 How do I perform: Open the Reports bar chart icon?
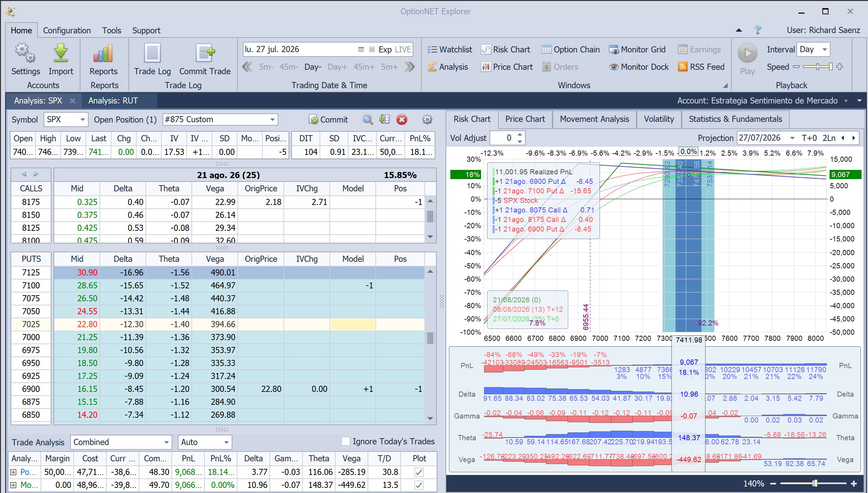pyautogui.click(x=103, y=53)
